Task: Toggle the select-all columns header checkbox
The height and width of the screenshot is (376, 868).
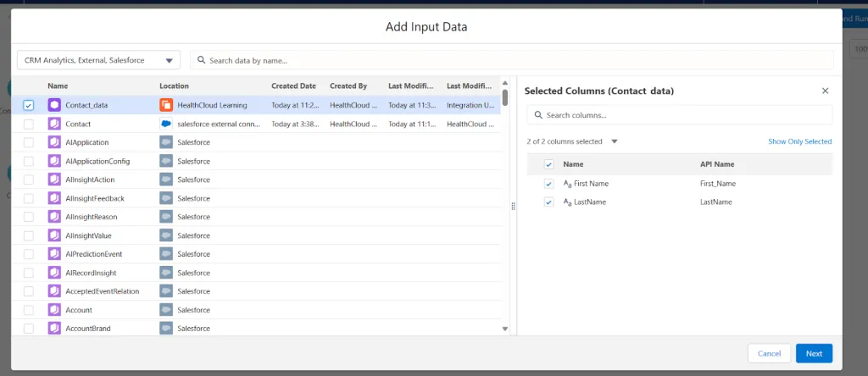Action: tap(548, 164)
